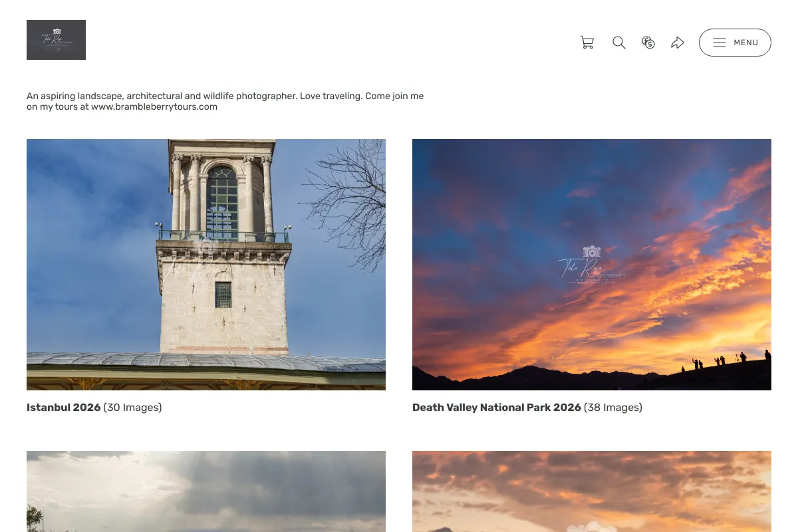Screen dimensions: 798x532
Task: Go home via the photography logo
Action: pyautogui.click(x=56, y=40)
